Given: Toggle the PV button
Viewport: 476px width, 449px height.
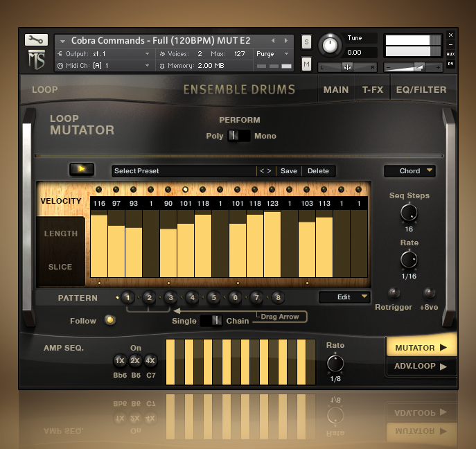Looking at the screenshot, I should pyautogui.click(x=450, y=64).
